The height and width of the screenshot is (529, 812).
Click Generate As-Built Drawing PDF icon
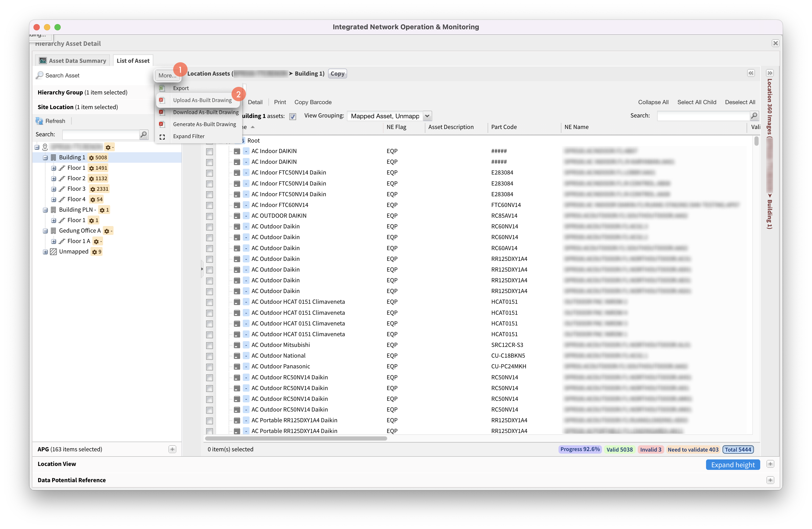162,124
